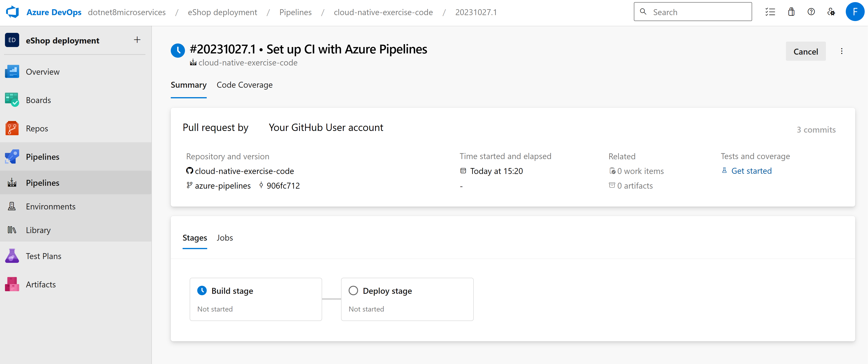Cancel the running pipeline
The height and width of the screenshot is (364, 868).
click(806, 51)
